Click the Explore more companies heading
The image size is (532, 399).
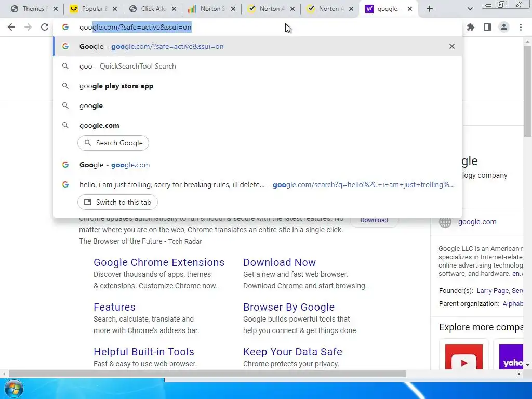pos(481,327)
